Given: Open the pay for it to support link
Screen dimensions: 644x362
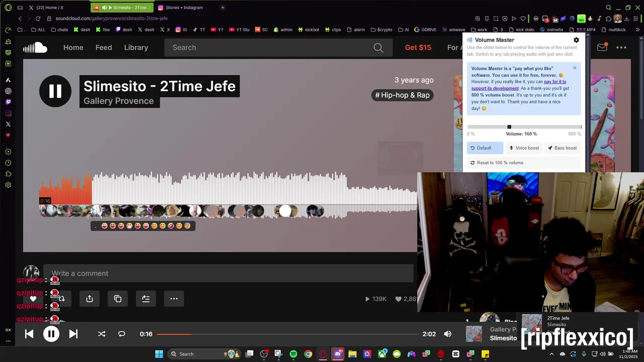Looking at the screenshot, I should 519,85.
